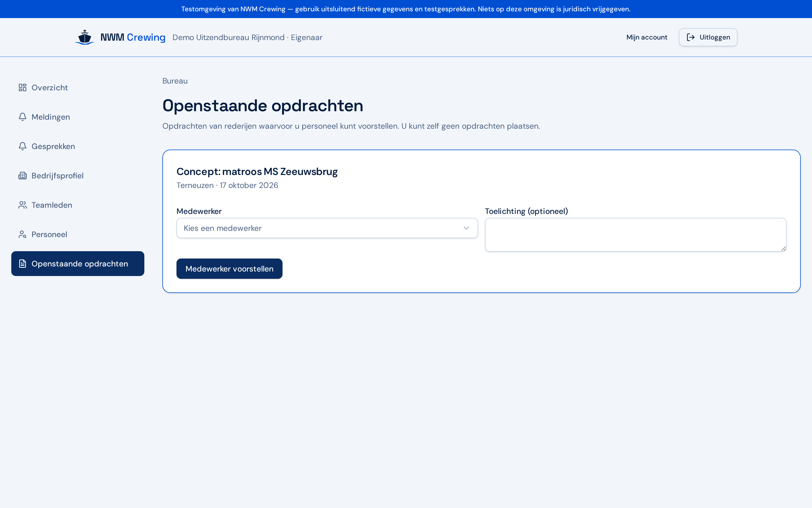The width and height of the screenshot is (812, 508).
Task: Click the Openstaande opdrachten document icon
Action: coord(23,264)
